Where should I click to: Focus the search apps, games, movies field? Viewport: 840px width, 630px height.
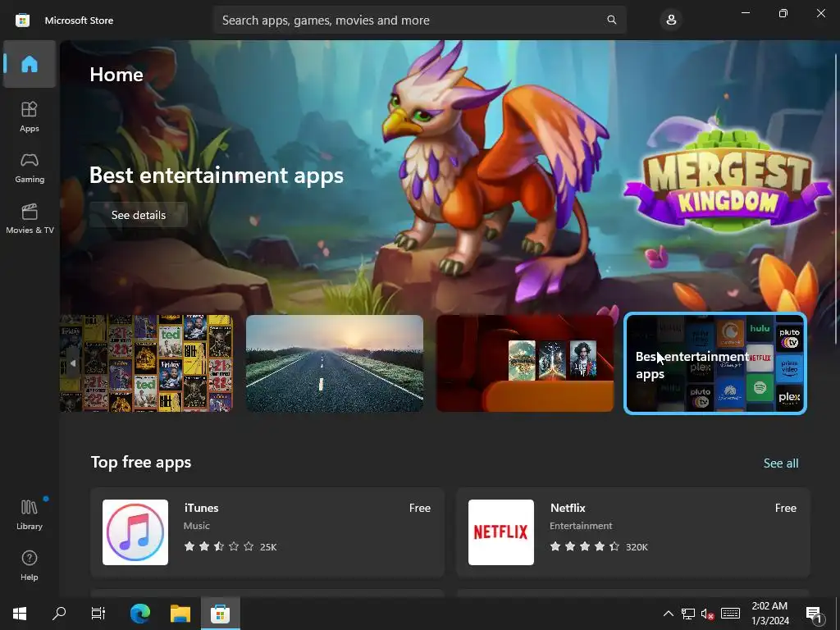point(420,21)
